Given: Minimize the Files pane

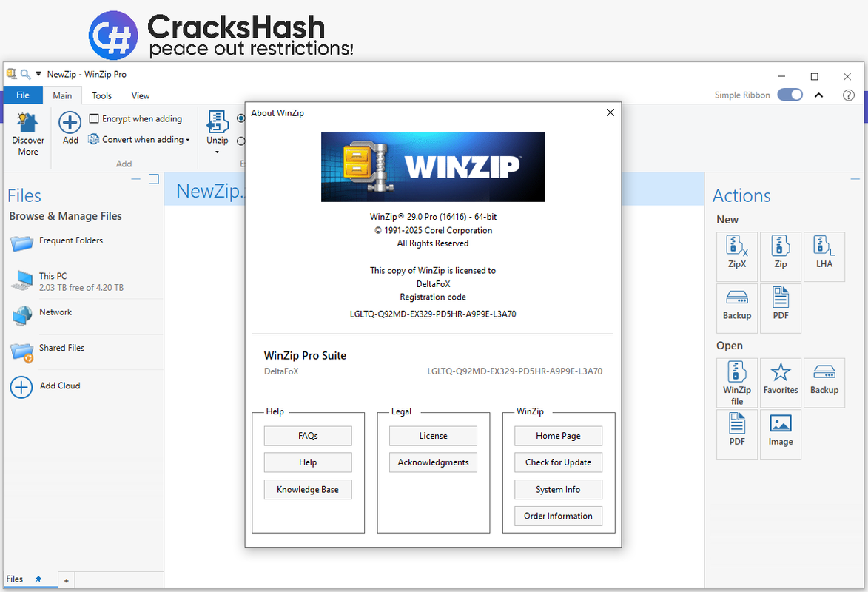Looking at the screenshot, I should [x=136, y=179].
